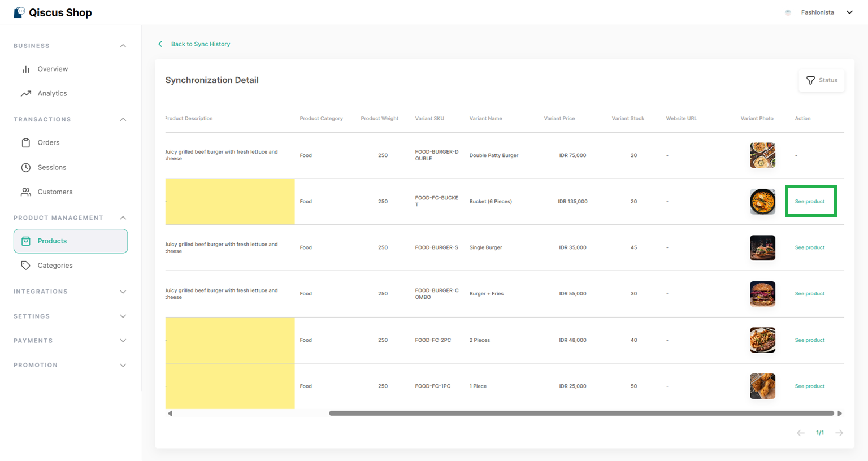
Task: Open the Analytics page
Action: [x=52, y=93]
